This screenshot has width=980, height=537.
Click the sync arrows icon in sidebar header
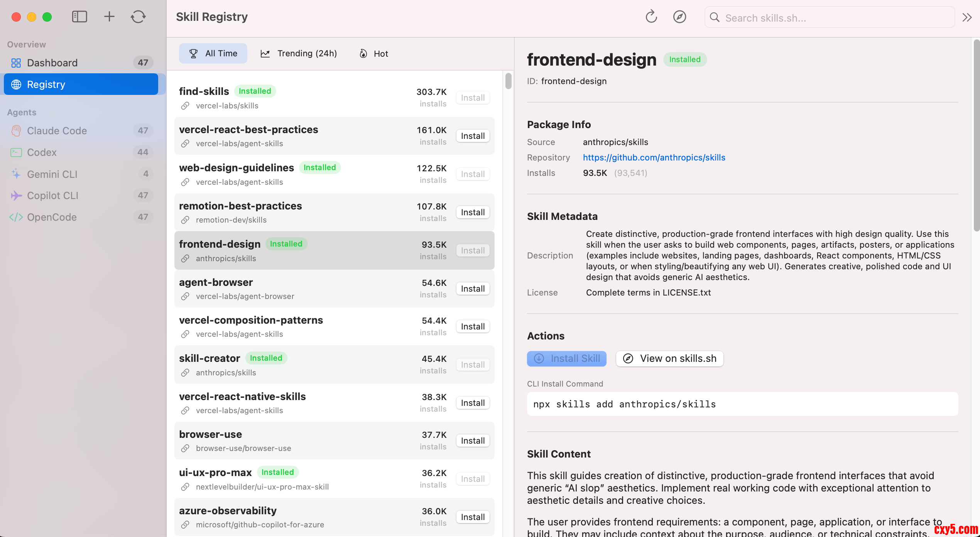click(138, 17)
